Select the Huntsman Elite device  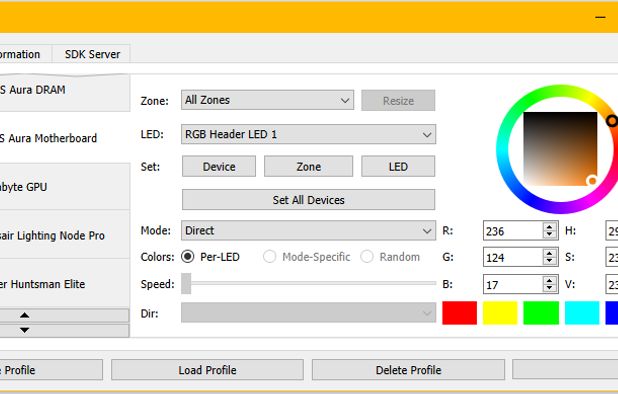(x=65, y=284)
